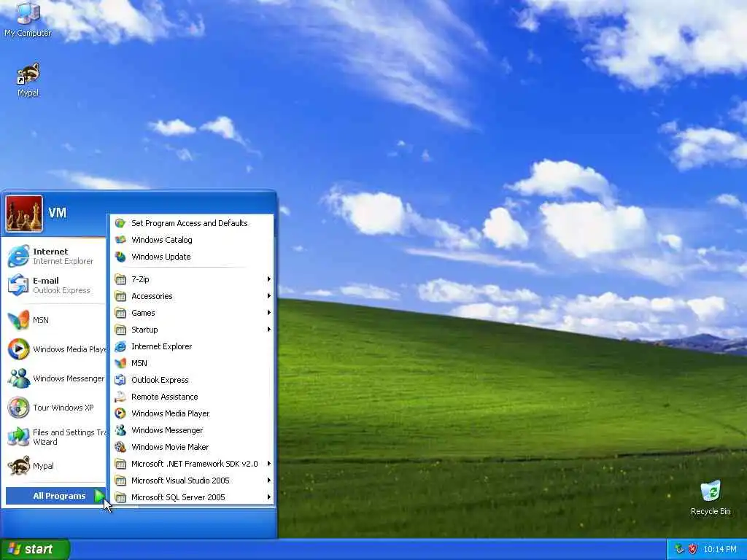This screenshot has height=560, width=747.
Task: Click the Remote Assistance icon
Action: click(x=120, y=397)
